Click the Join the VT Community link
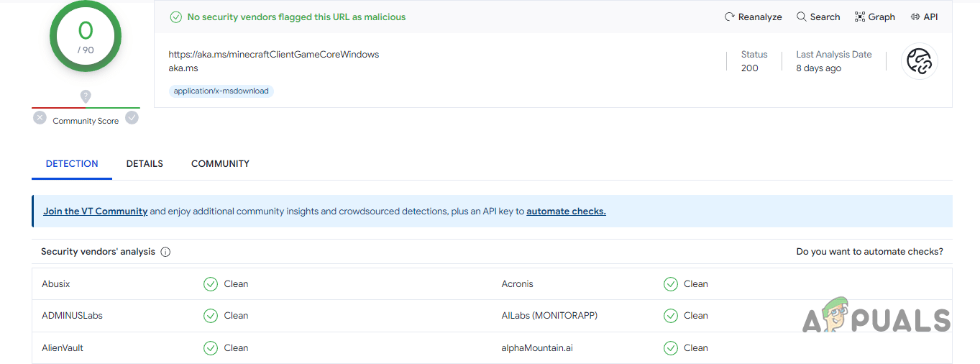This screenshot has height=364, width=980. 96,211
